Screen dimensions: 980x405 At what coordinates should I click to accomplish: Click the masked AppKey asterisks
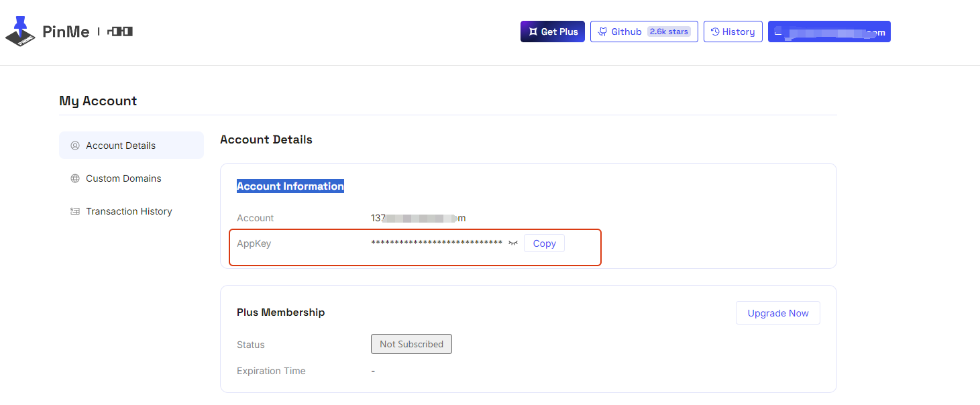[x=437, y=243]
